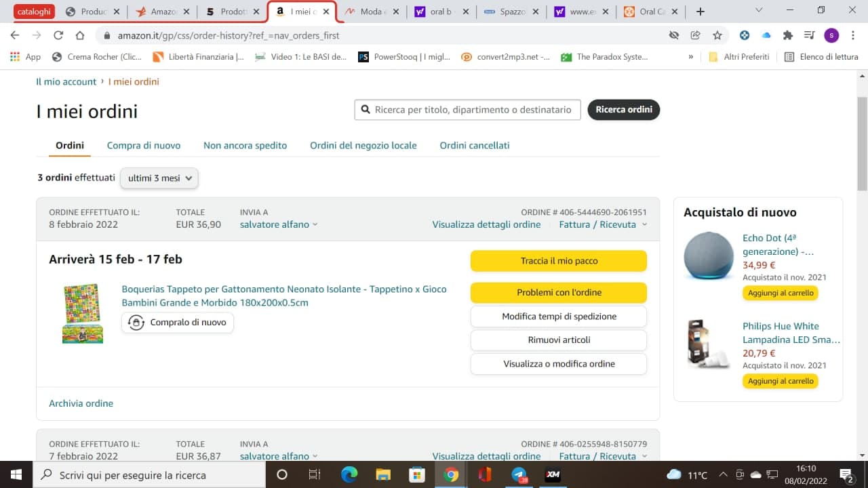Click the home icon in Chrome toolbar
The height and width of the screenshot is (488, 868).
80,35
